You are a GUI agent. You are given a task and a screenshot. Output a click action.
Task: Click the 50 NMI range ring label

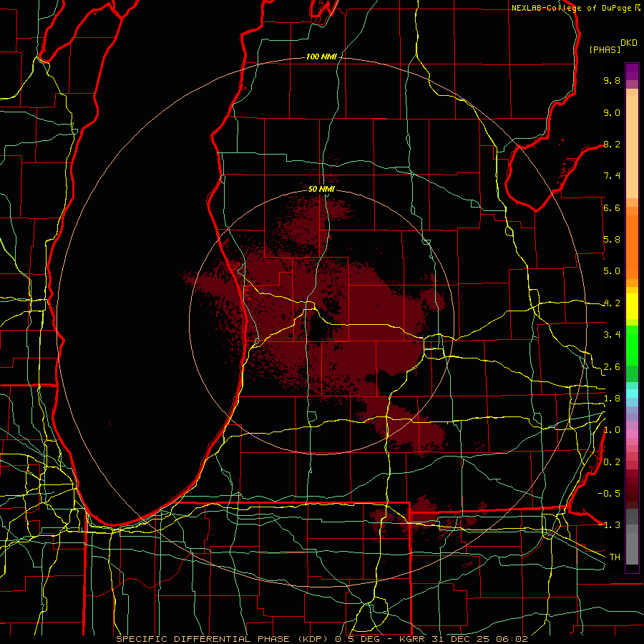pyautogui.click(x=321, y=189)
